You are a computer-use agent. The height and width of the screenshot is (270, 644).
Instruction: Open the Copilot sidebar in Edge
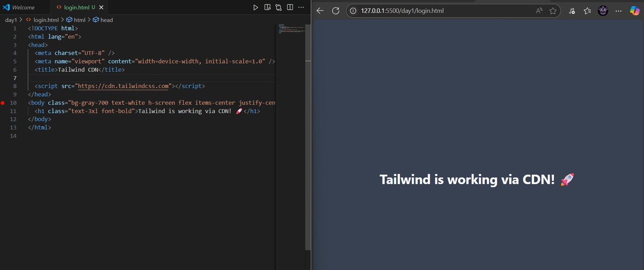point(634,10)
